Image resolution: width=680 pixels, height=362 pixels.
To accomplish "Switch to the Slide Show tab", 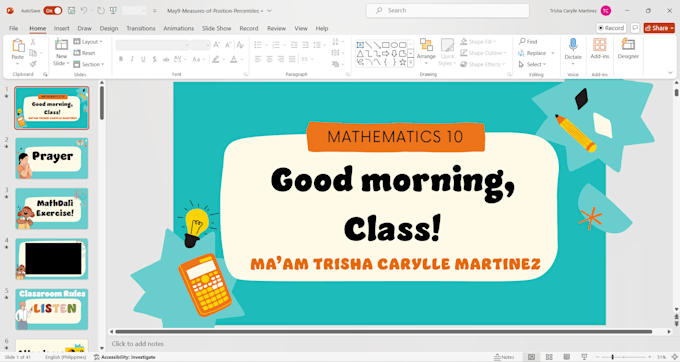I will [216, 28].
